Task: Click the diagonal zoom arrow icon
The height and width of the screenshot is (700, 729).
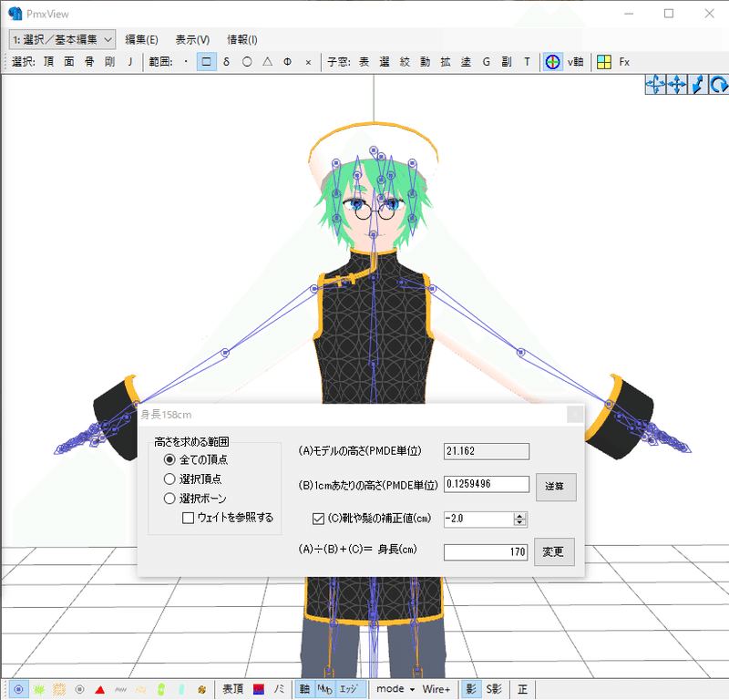Action: tap(697, 85)
